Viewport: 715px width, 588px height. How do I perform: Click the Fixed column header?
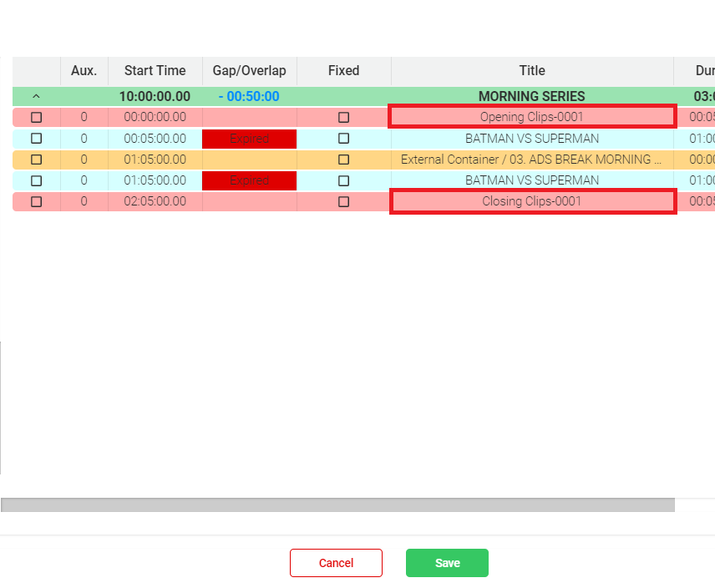pos(343,71)
